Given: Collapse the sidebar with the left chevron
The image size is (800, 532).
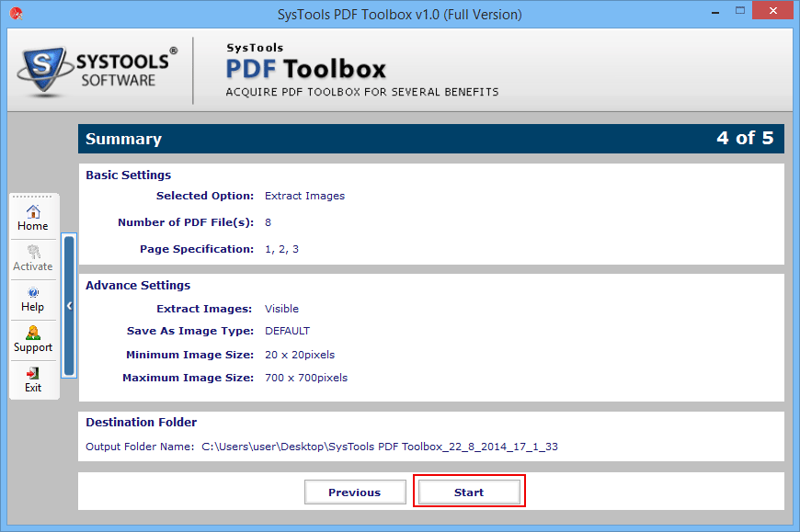Looking at the screenshot, I should pos(69,306).
